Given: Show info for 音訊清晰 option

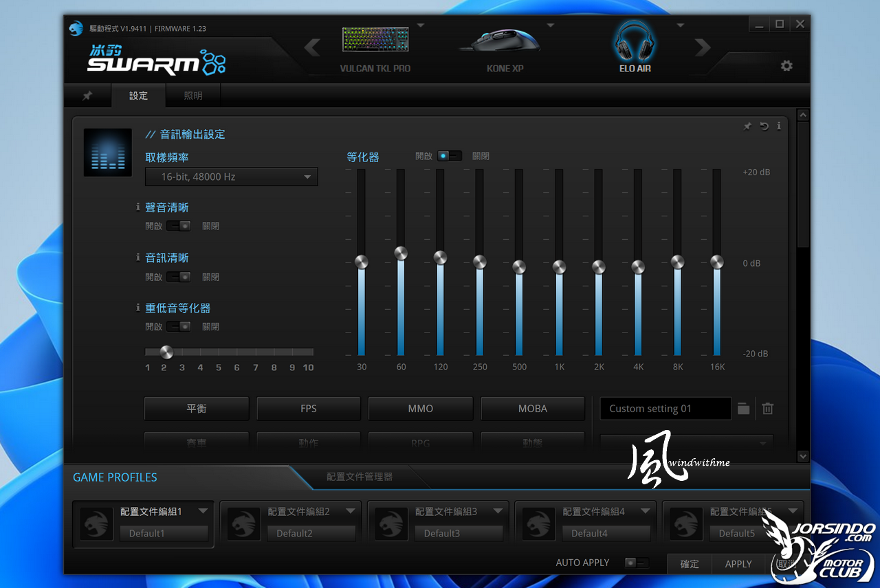Looking at the screenshot, I should tap(138, 258).
